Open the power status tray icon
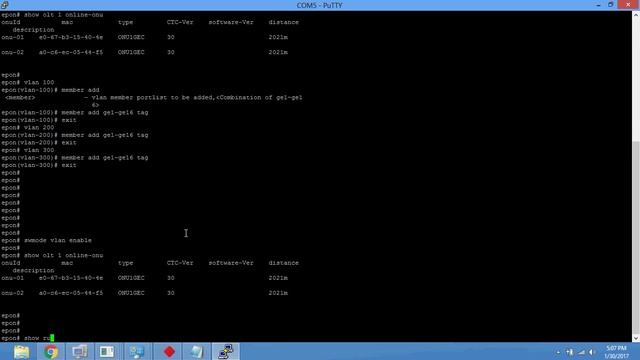 tap(569, 352)
